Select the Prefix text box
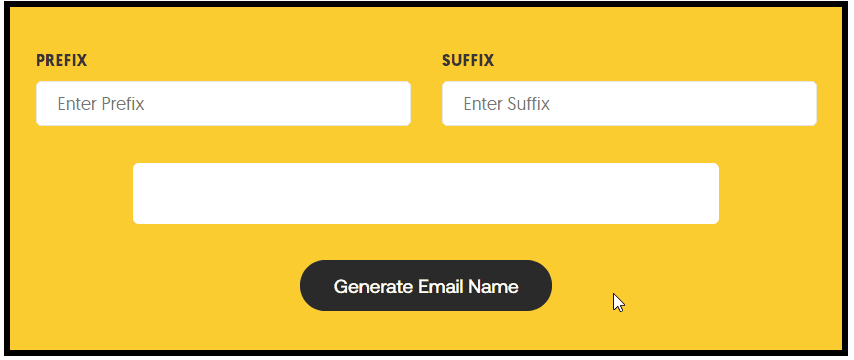 tap(223, 103)
